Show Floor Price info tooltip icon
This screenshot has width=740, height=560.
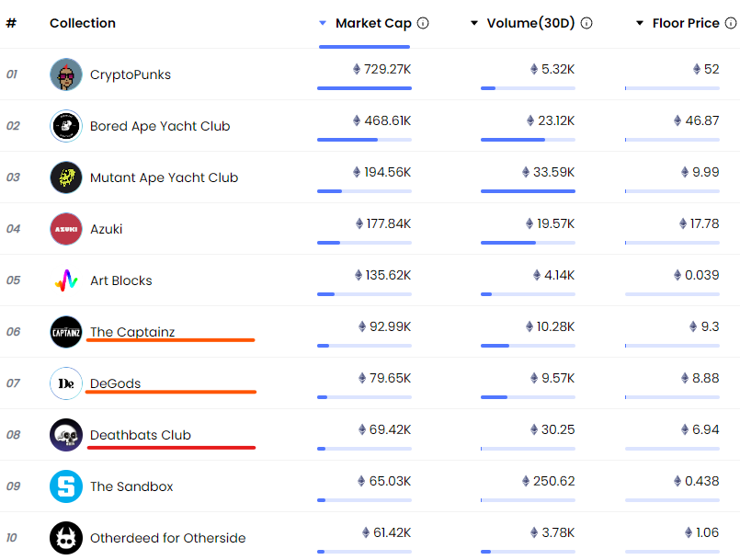pyautogui.click(x=731, y=23)
